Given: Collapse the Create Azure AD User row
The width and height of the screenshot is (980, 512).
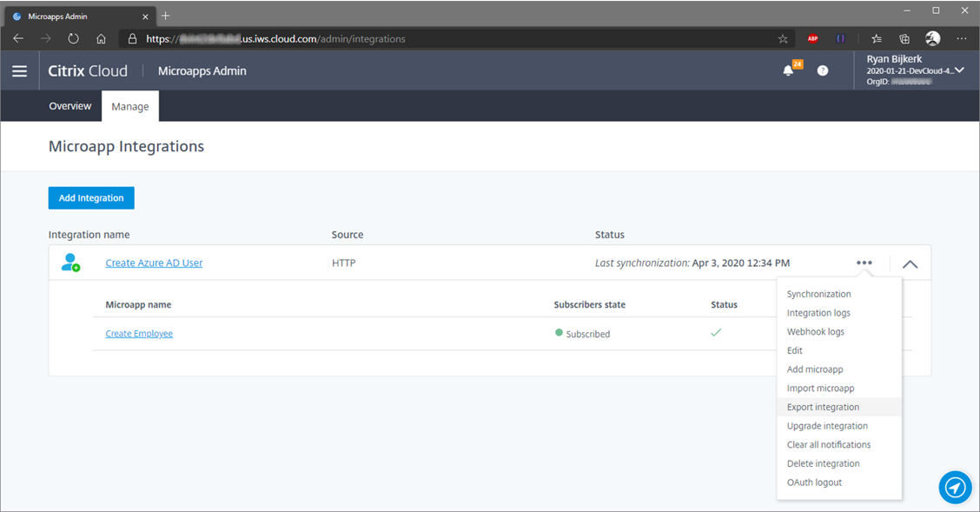Looking at the screenshot, I should pos(910,263).
